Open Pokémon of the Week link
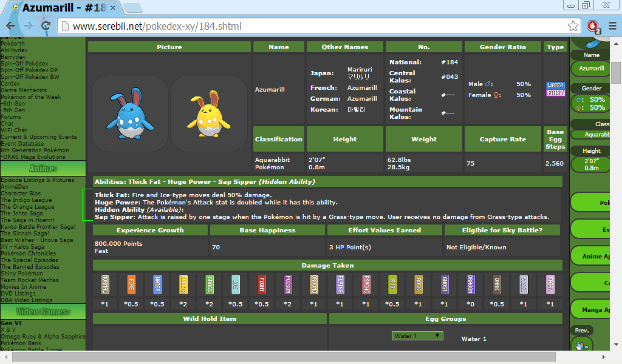 [31, 97]
